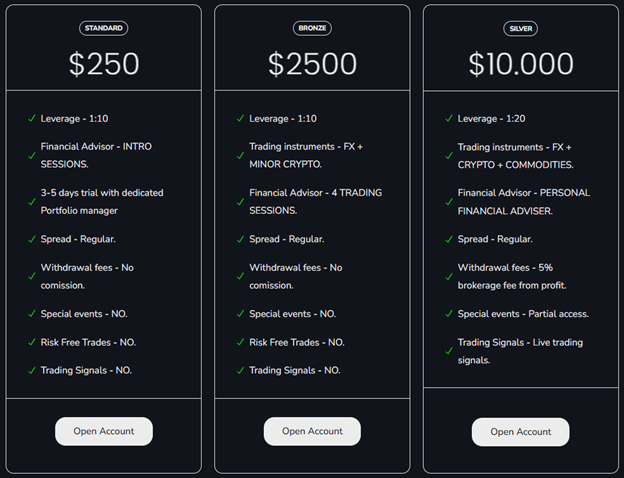
Task: Click checkmark next to 3-5 days trial
Action: point(32,202)
